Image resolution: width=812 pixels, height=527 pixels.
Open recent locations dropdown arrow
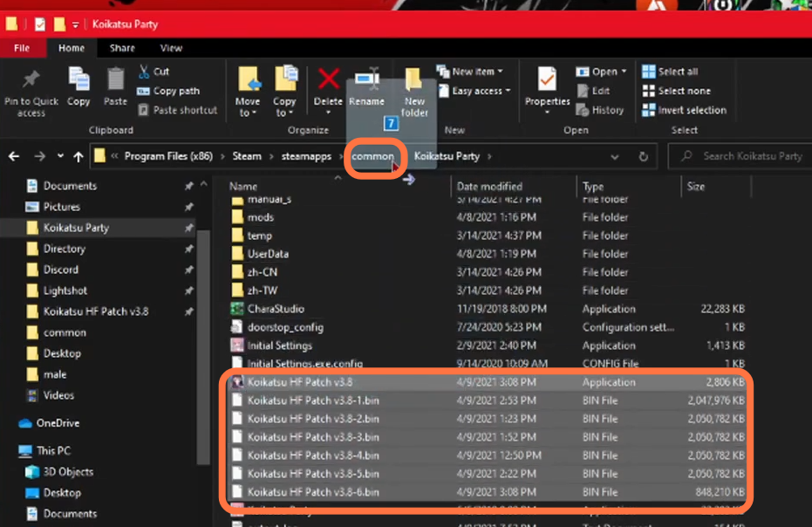coord(60,156)
